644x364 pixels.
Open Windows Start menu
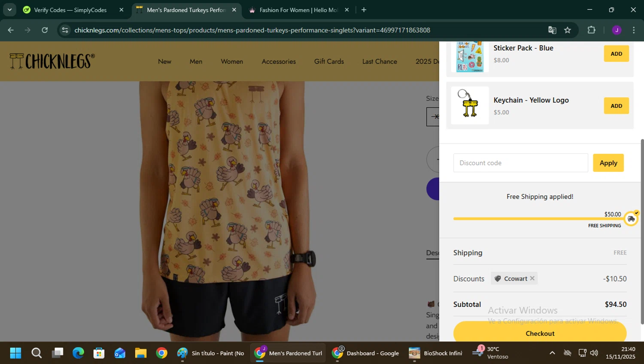[x=15, y=353]
